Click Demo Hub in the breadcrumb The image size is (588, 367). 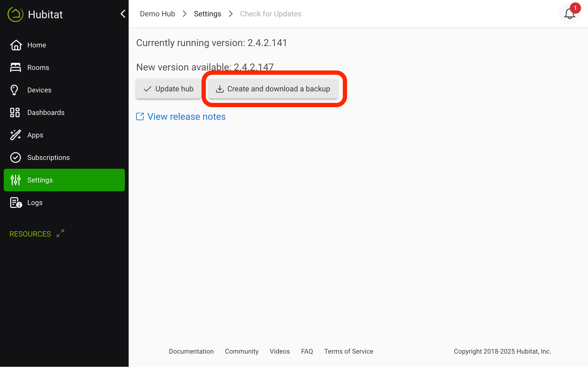(157, 14)
